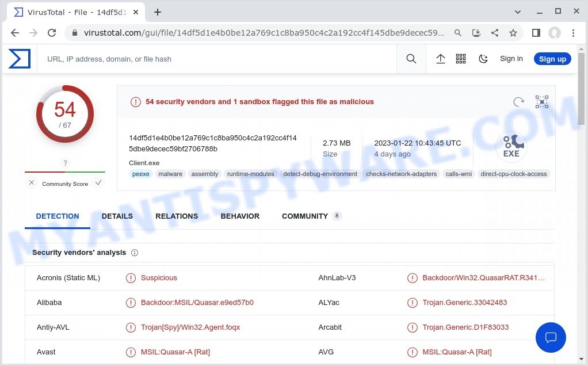Screen dimensions: 588x366
Task: Click the Community Score bar
Action: [x=65, y=172]
